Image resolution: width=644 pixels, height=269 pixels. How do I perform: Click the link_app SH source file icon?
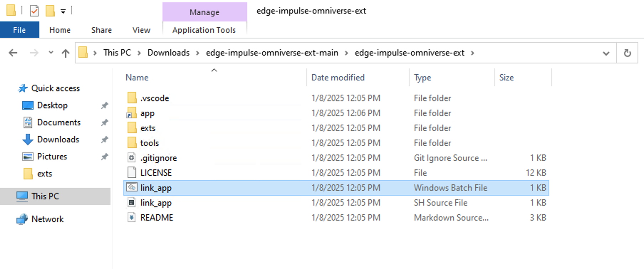tap(132, 202)
